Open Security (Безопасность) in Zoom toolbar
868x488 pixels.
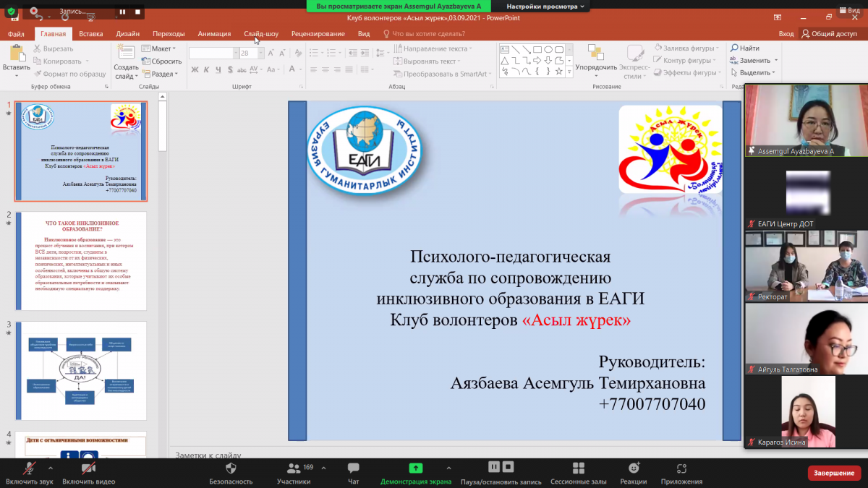pyautogui.click(x=231, y=474)
